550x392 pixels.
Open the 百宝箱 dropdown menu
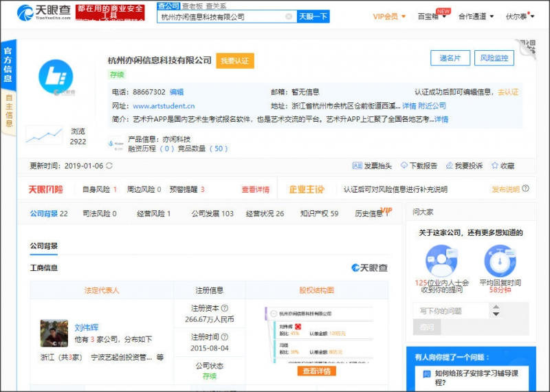[x=432, y=17]
